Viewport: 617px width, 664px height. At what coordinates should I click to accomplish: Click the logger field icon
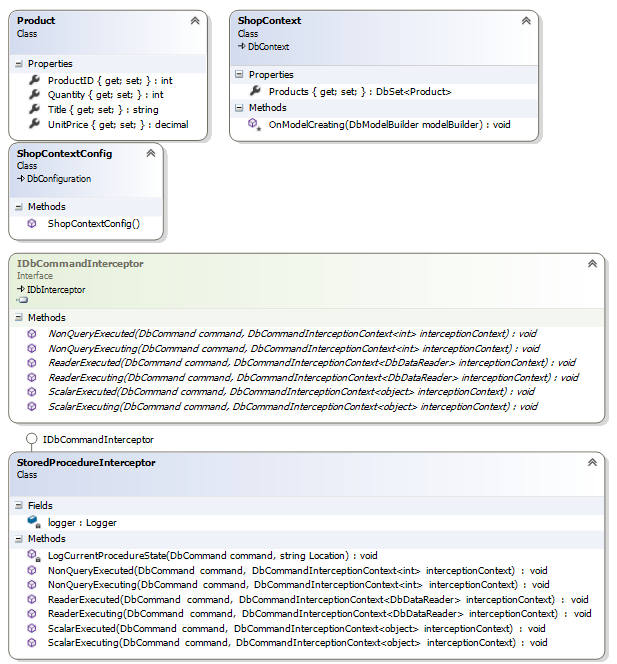pos(33,522)
